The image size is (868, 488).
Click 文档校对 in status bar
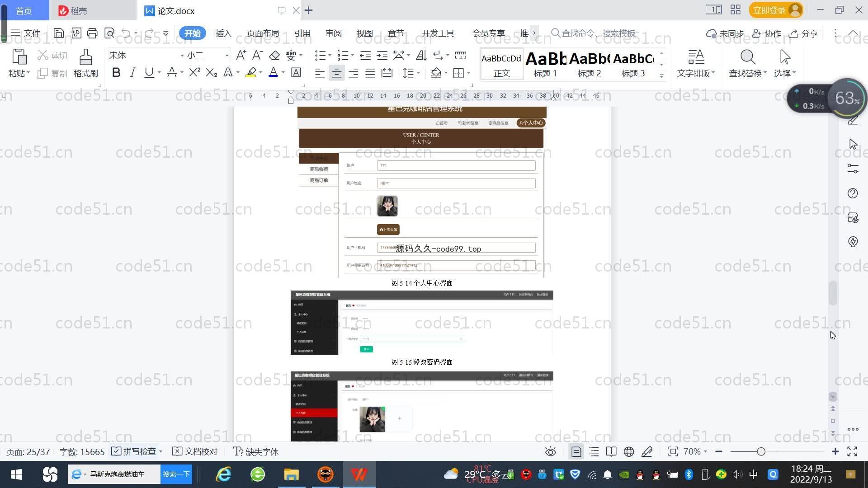point(195,451)
